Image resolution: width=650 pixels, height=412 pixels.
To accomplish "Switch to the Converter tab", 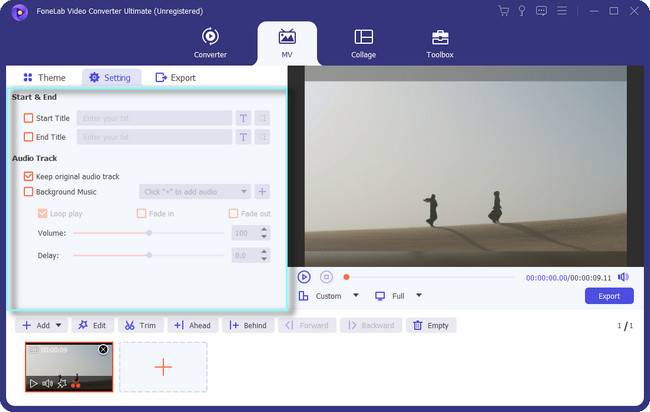I will click(210, 43).
